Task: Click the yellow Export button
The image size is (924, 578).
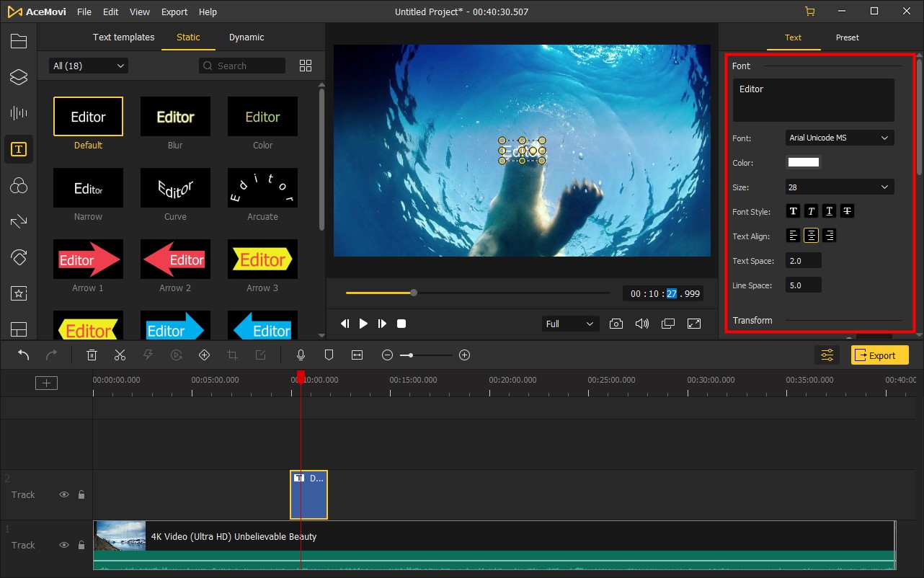Action: pyautogui.click(x=879, y=355)
